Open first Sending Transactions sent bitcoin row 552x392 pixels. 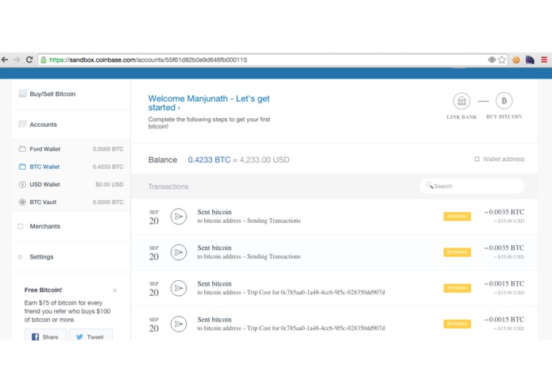(x=334, y=217)
